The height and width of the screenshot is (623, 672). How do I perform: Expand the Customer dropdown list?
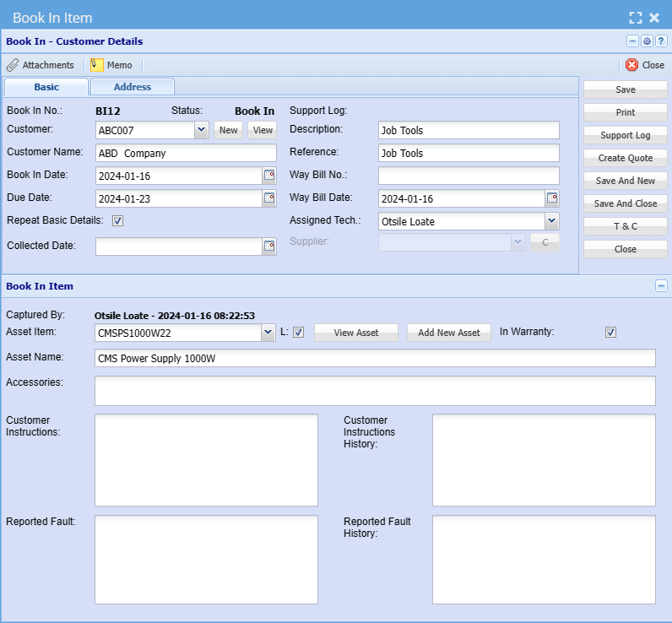201,130
